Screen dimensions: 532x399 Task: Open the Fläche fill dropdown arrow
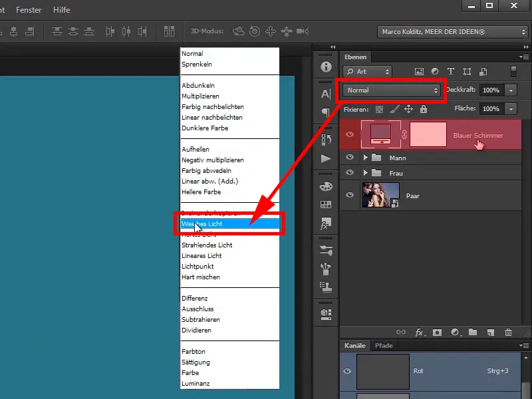coord(511,109)
